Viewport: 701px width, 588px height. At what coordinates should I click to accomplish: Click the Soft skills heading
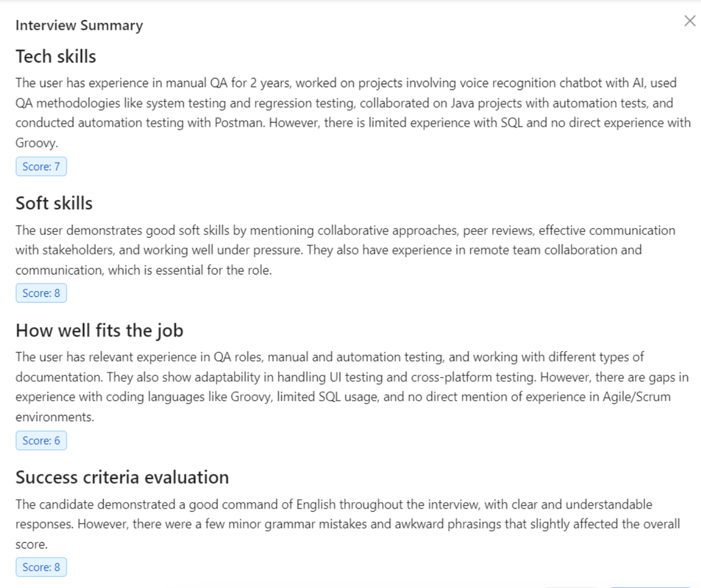click(54, 203)
